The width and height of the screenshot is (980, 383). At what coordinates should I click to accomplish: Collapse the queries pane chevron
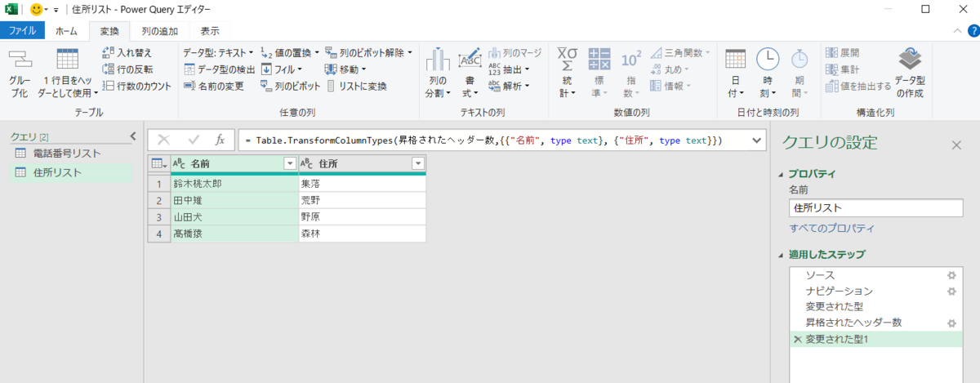click(133, 136)
